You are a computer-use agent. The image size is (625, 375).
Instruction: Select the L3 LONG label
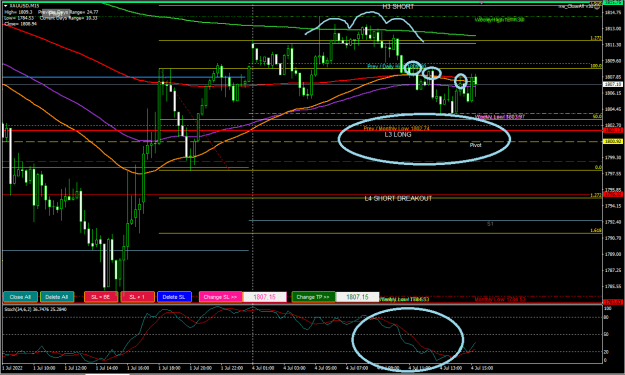click(x=398, y=135)
